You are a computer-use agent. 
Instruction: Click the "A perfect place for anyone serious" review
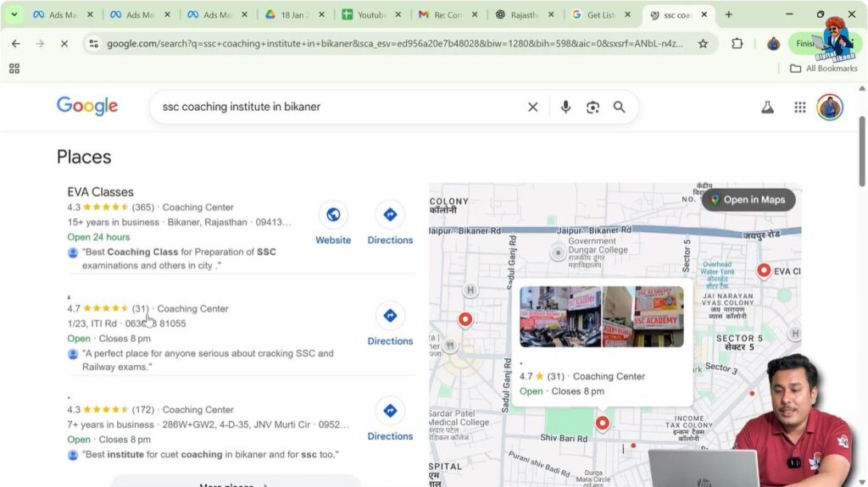[x=208, y=360]
